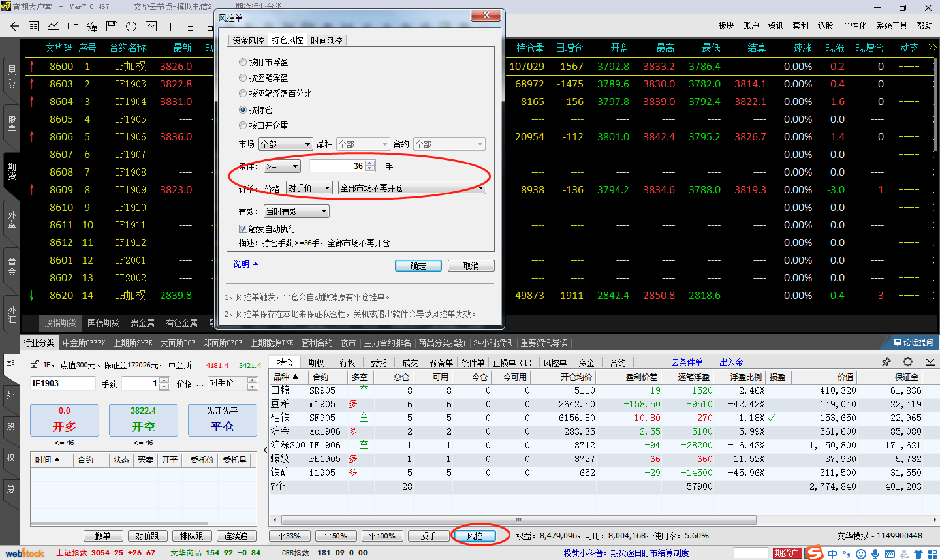Open the 市场 dropdown showing 全部
This screenshot has width=940, height=560.
[286, 144]
